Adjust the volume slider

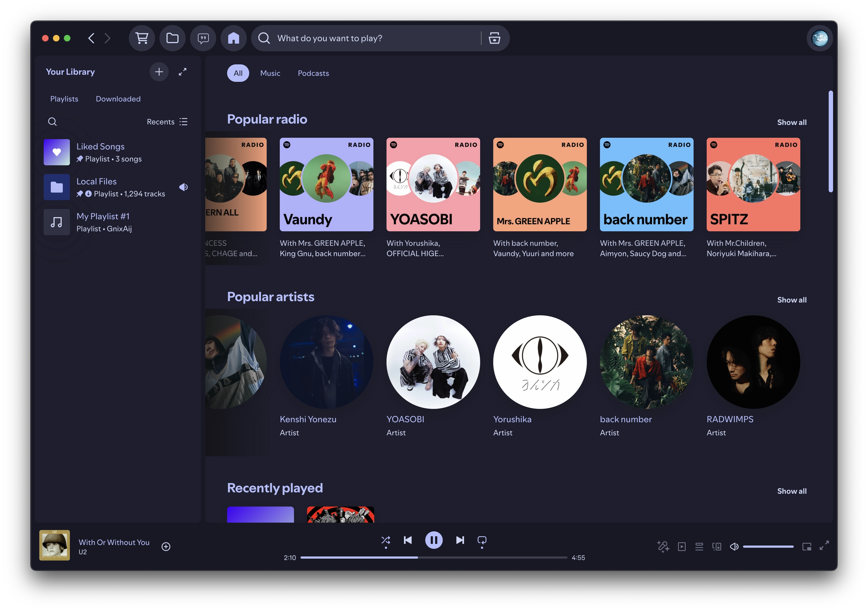(768, 547)
